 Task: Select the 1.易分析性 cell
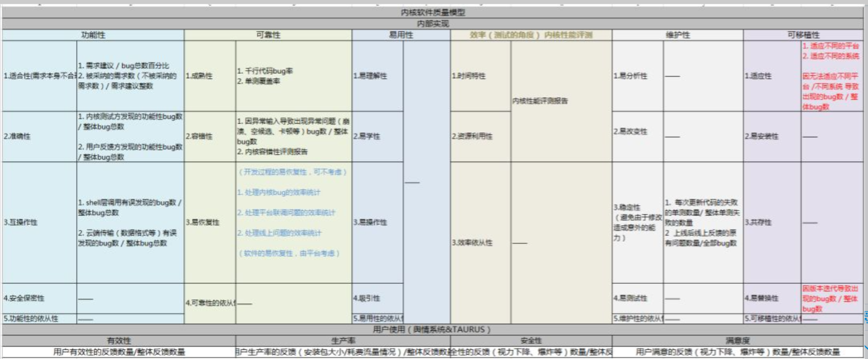pos(638,76)
